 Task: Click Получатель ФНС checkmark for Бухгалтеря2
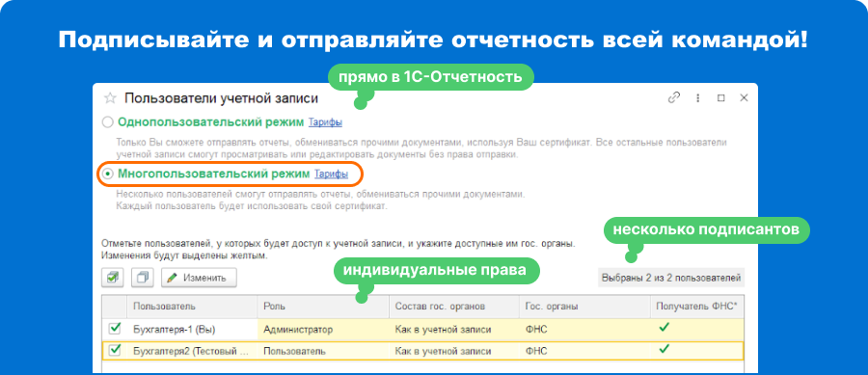[x=665, y=349]
